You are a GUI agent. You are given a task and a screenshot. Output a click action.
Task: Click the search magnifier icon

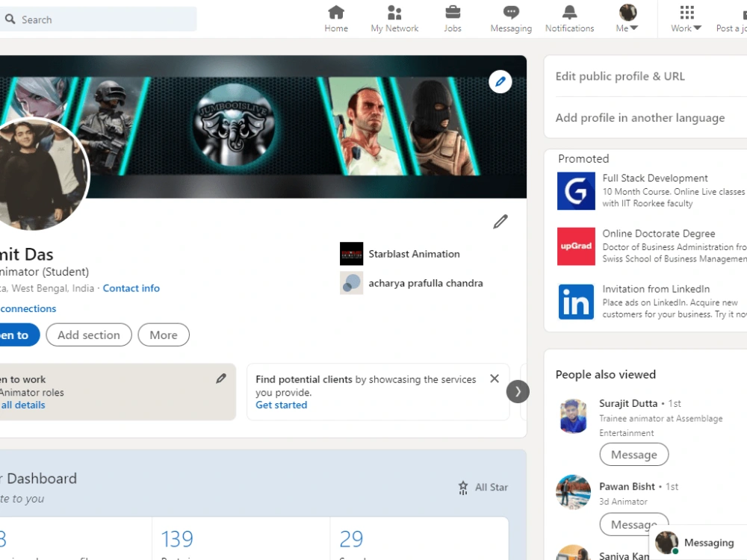[10, 19]
